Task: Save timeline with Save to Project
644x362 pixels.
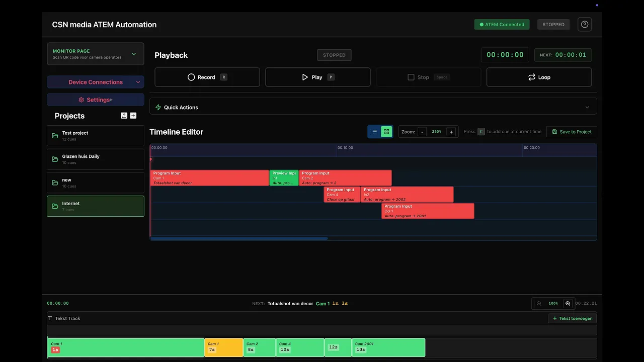Action: (572, 132)
